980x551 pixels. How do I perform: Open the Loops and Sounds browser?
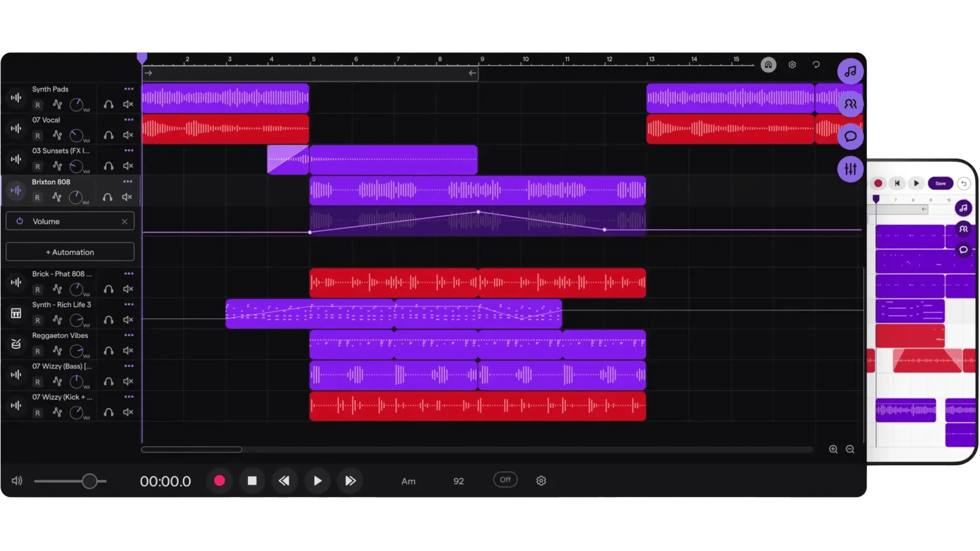tap(851, 71)
